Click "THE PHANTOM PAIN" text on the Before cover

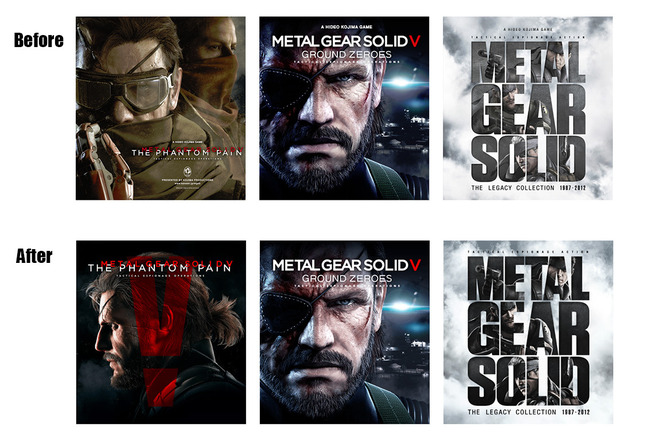pyautogui.click(x=187, y=153)
